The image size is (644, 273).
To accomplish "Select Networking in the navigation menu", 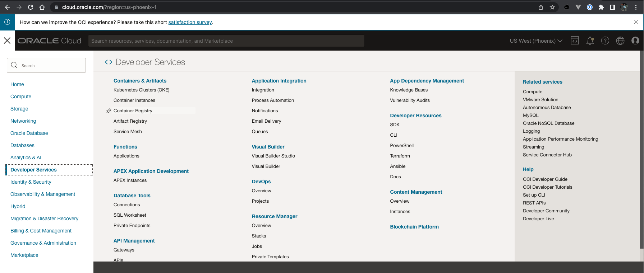I will coord(23,121).
